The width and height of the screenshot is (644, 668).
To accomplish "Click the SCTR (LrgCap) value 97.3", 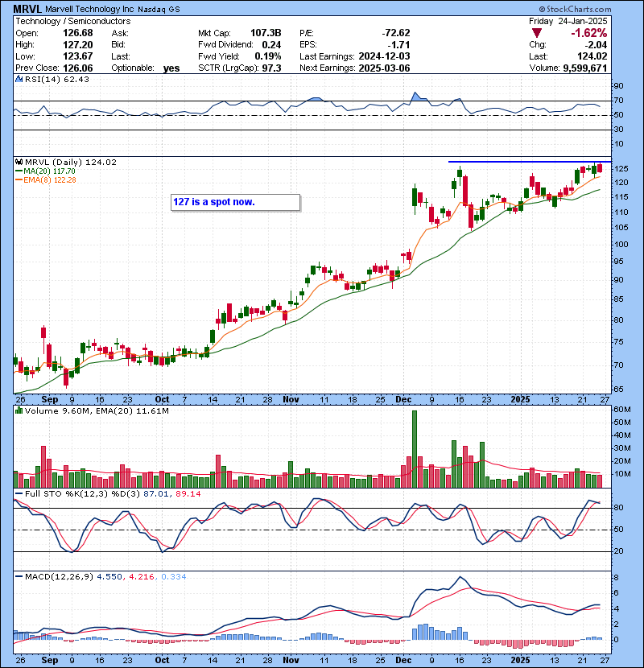I will click(x=270, y=68).
